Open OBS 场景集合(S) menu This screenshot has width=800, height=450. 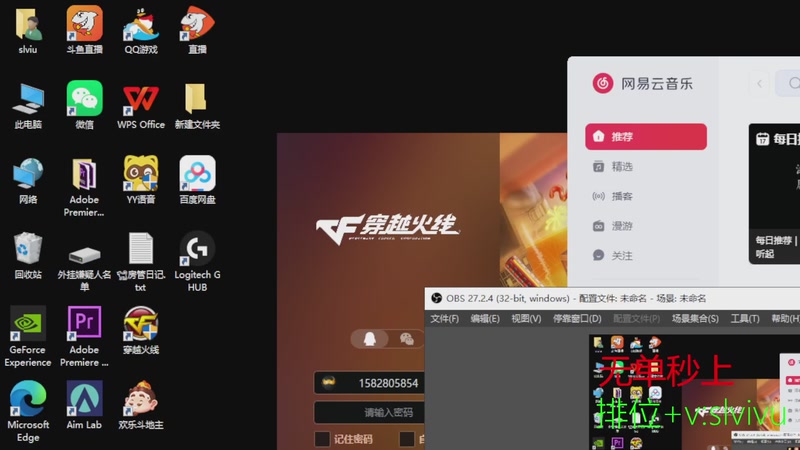(695, 319)
